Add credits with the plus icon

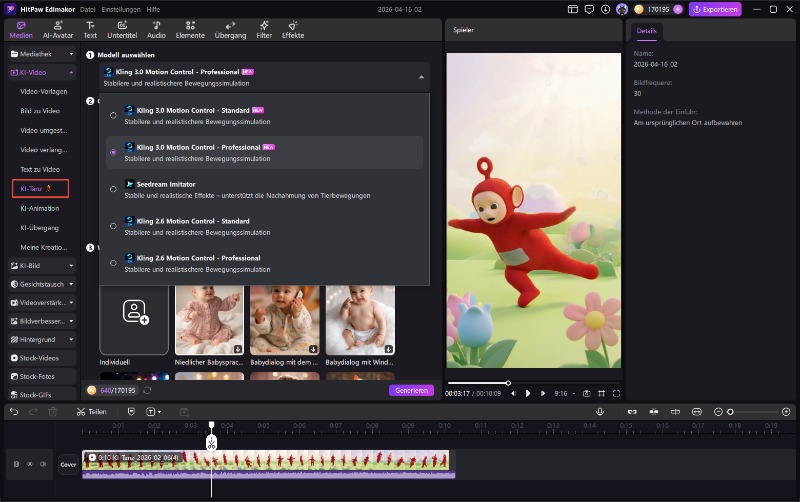pos(678,9)
